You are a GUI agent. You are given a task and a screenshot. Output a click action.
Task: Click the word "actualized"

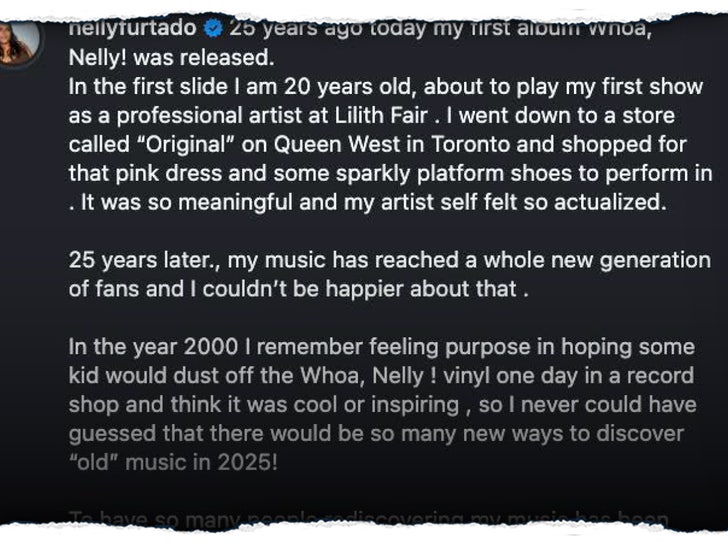608,202
